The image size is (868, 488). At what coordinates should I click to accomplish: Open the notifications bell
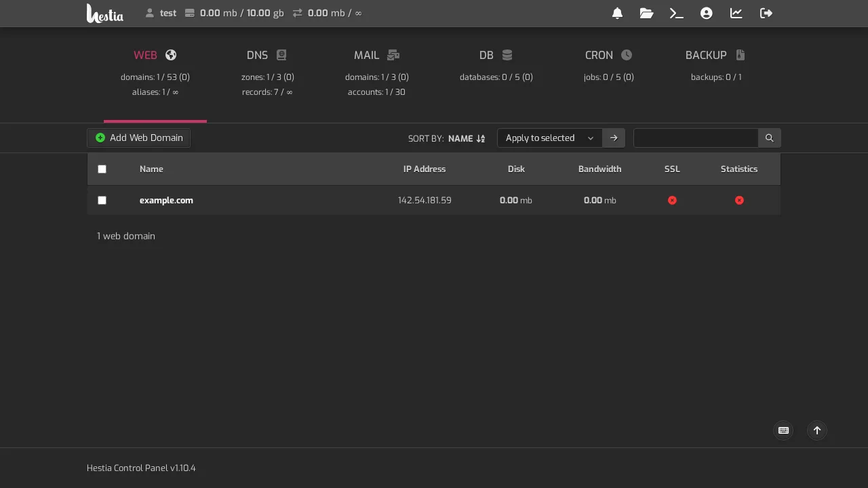[x=617, y=13]
